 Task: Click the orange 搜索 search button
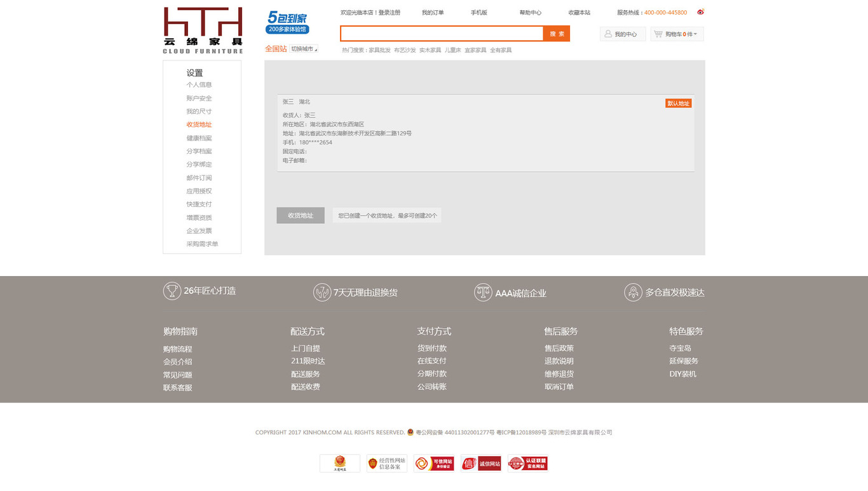(x=557, y=34)
